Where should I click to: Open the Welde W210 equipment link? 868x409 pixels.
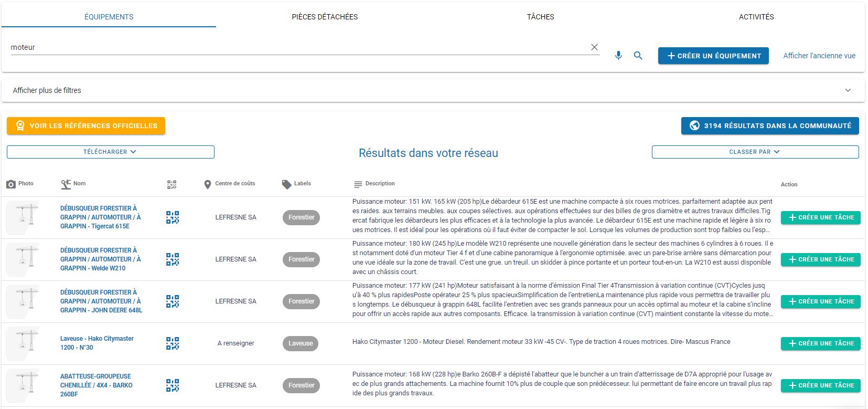coord(101,259)
